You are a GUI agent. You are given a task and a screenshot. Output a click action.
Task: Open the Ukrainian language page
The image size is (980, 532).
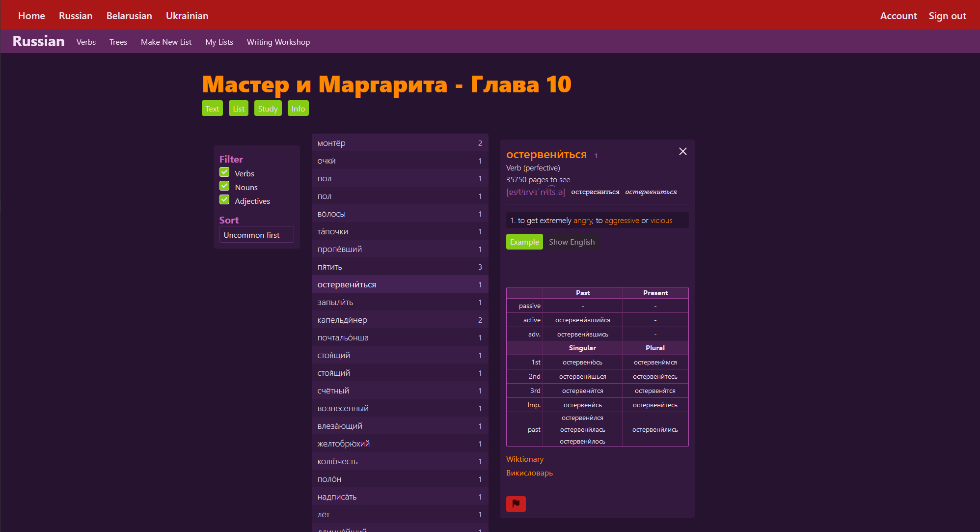pyautogui.click(x=187, y=16)
